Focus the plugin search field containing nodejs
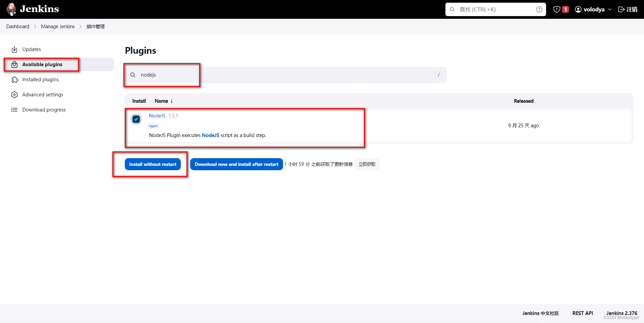Image resolution: width=644 pixels, height=323 pixels. pos(286,75)
